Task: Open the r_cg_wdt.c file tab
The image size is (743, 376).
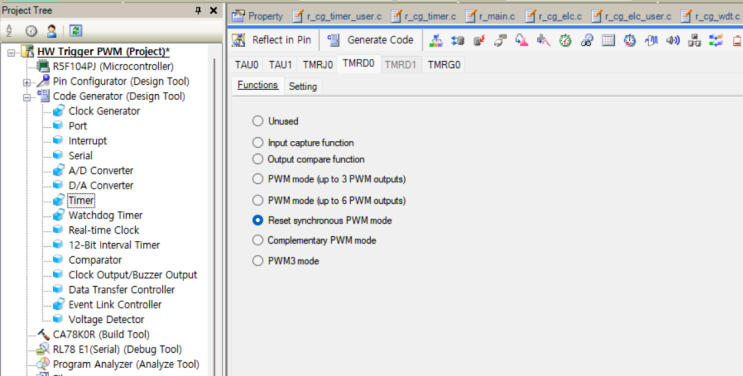Action: pos(710,16)
